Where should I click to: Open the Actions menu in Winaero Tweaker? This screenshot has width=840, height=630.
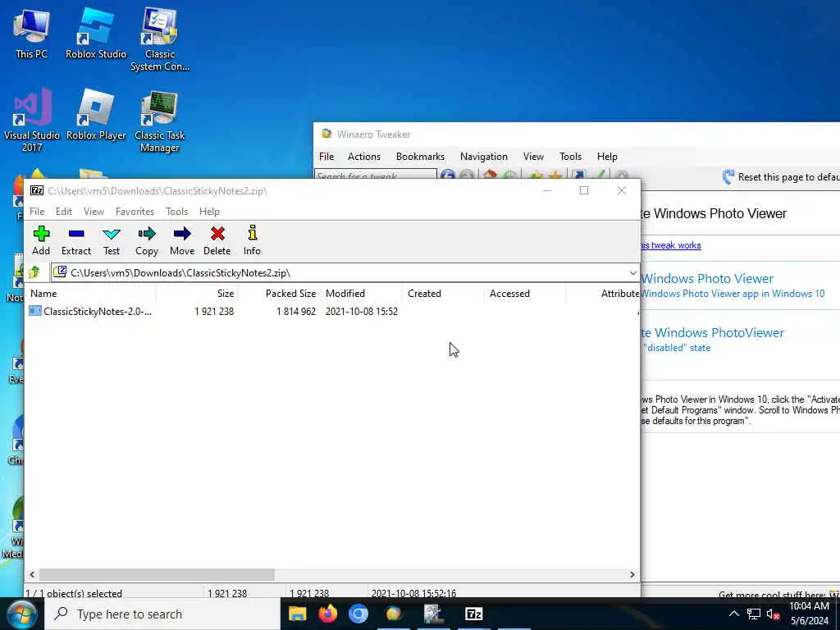(364, 157)
